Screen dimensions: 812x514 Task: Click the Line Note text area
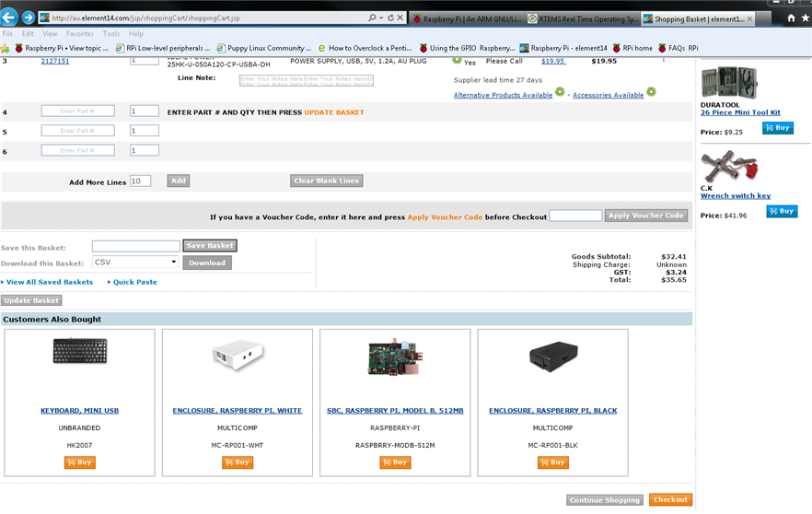[x=306, y=80]
